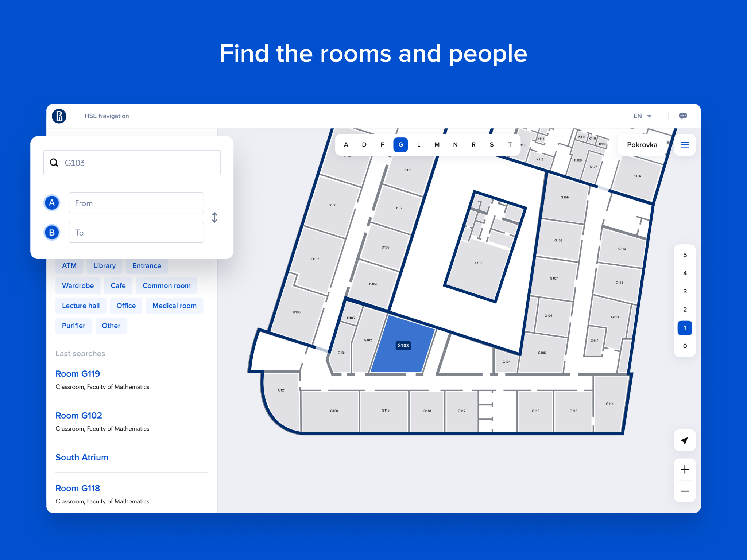Open the Pokrovka campus selector
This screenshot has height=560, width=747.
642,145
